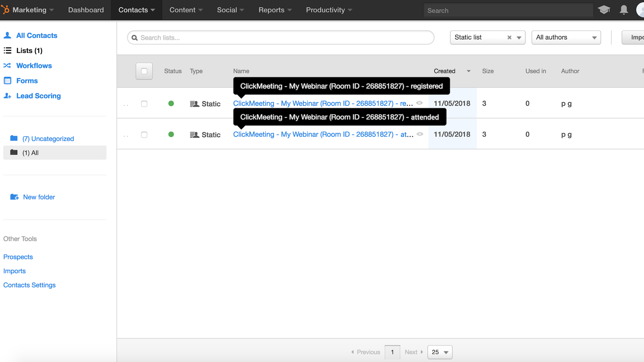This screenshot has width=644, height=362.
Task: Go to Previous page
Action: (365, 352)
